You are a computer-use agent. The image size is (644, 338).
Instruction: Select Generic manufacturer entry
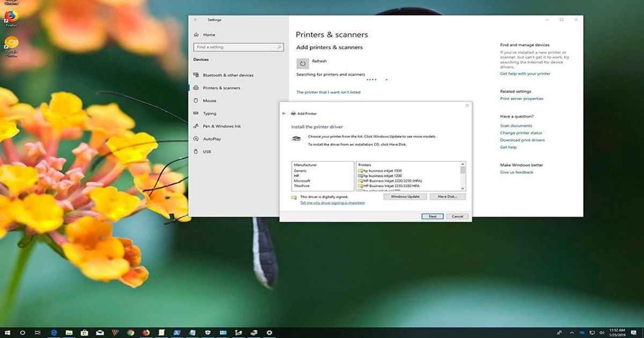point(299,171)
